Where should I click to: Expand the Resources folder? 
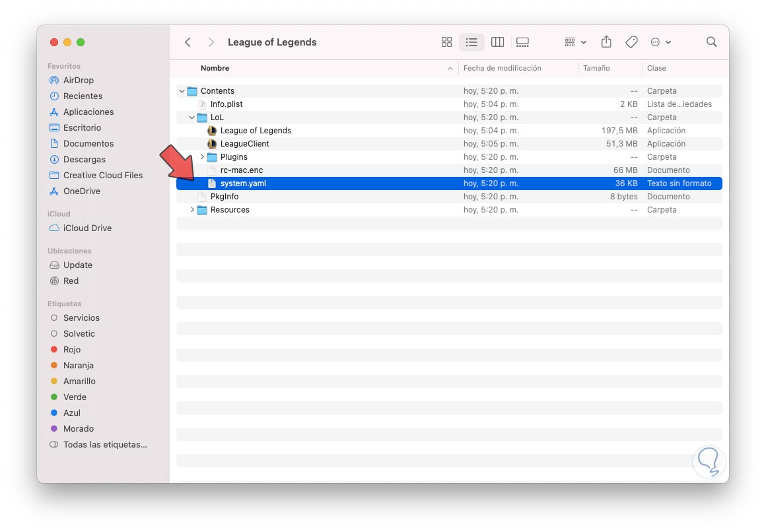[x=192, y=210]
